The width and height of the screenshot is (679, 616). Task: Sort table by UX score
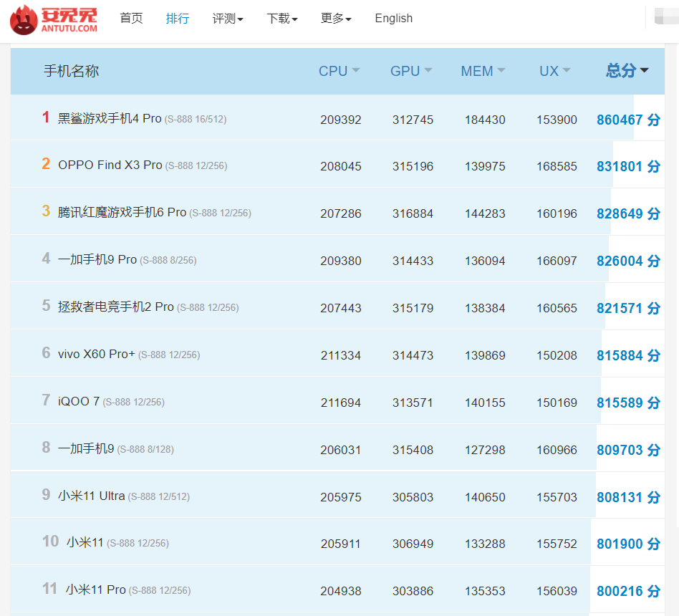point(554,71)
